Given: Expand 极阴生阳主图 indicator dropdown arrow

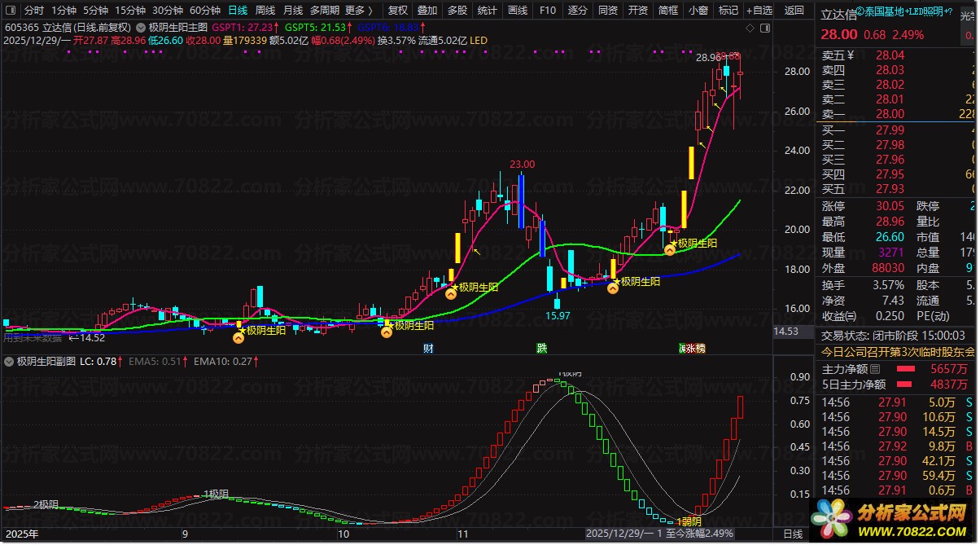Looking at the screenshot, I should coord(142,27).
